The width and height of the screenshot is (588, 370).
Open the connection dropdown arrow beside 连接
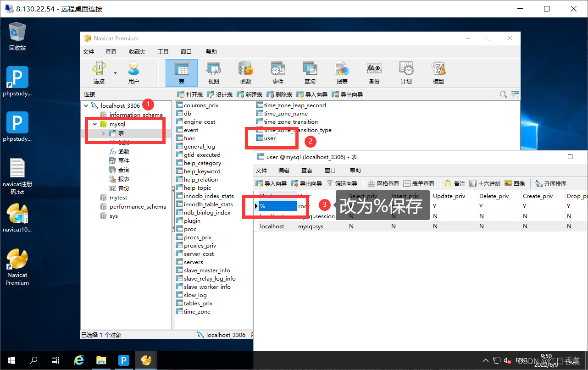[116, 73]
